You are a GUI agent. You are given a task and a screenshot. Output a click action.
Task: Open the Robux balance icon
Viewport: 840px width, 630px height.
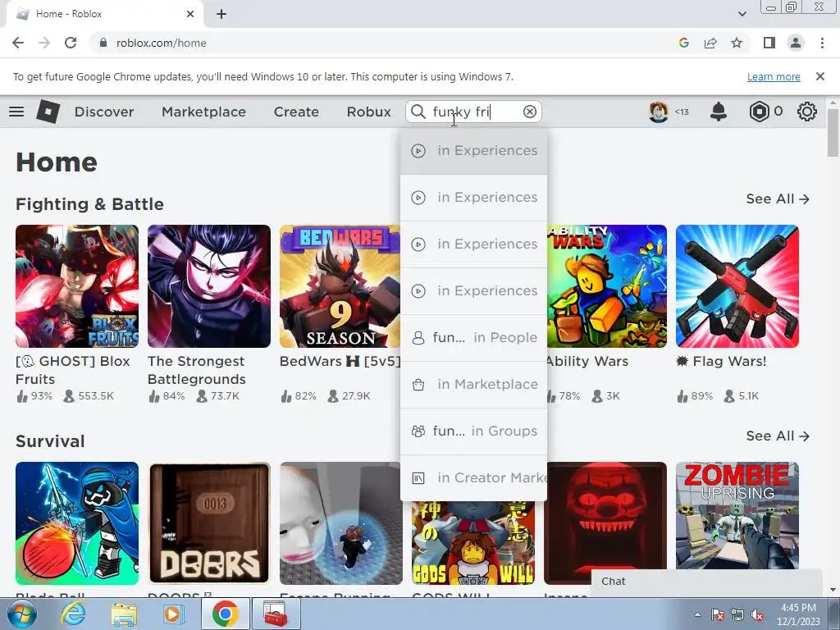[x=759, y=112]
